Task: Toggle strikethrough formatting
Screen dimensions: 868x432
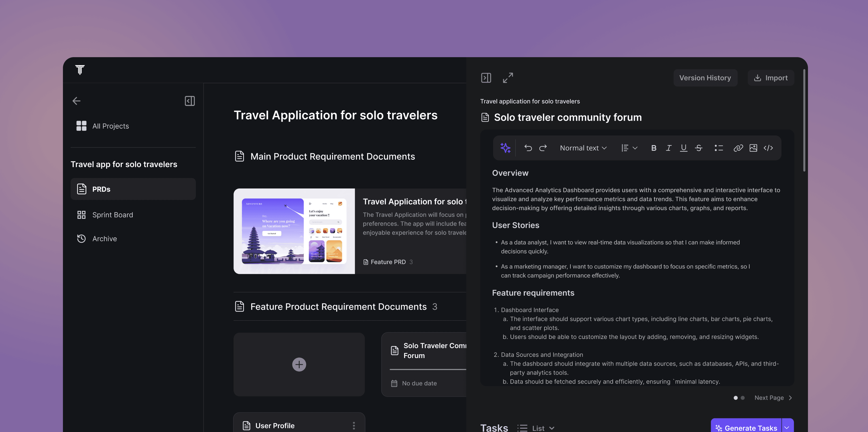Action: tap(699, 148)
